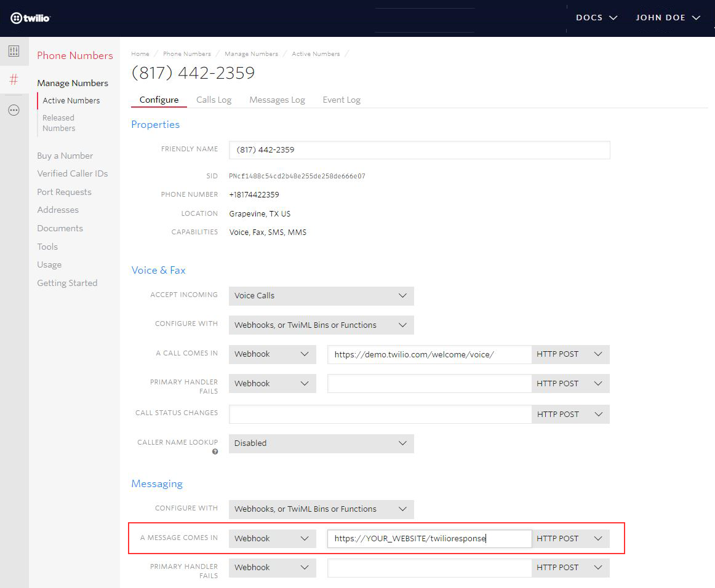Click voice Primary Handler Fails URL field
715x588 pixels.
coord(429,384)
